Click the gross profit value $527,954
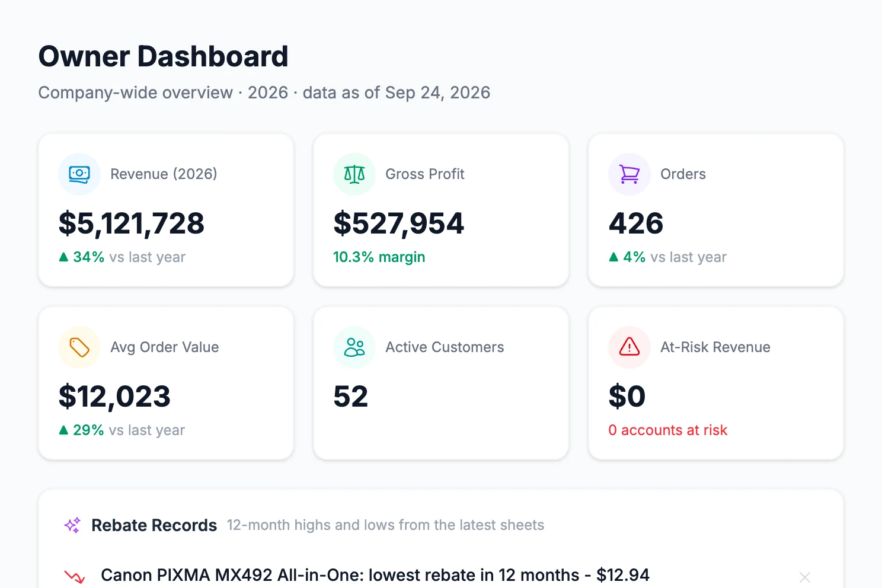 pyautogui.click(x=399, y=223)
